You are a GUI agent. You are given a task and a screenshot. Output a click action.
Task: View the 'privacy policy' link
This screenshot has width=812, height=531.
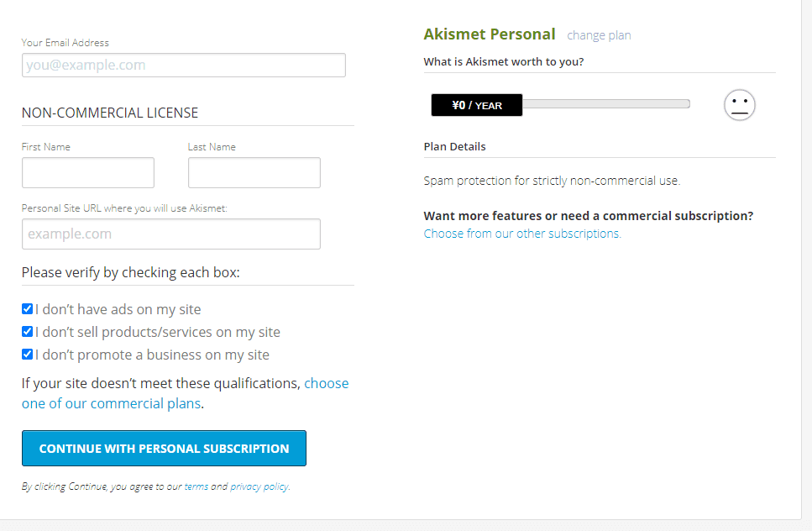point(259,486)
